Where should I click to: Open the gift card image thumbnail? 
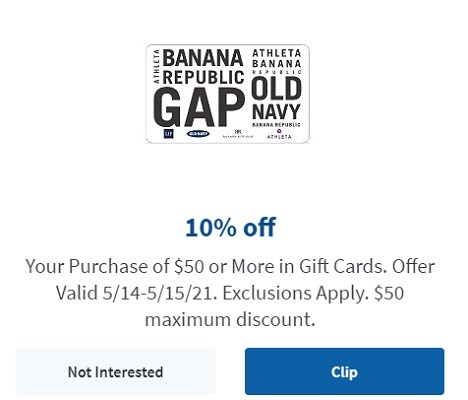(228, 94)
